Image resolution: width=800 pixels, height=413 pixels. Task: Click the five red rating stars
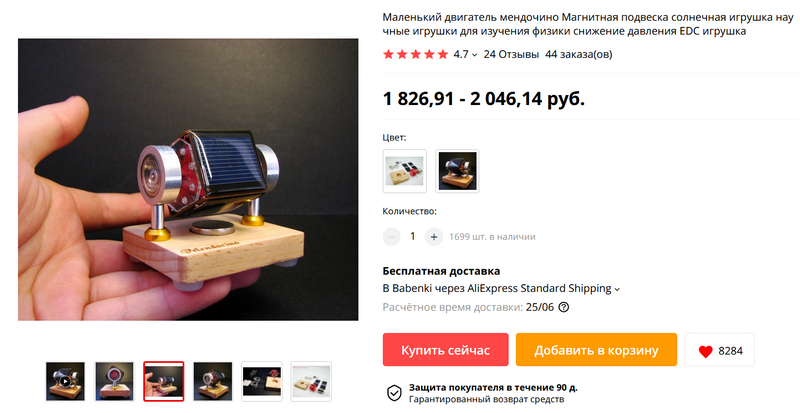pos(415,54)
